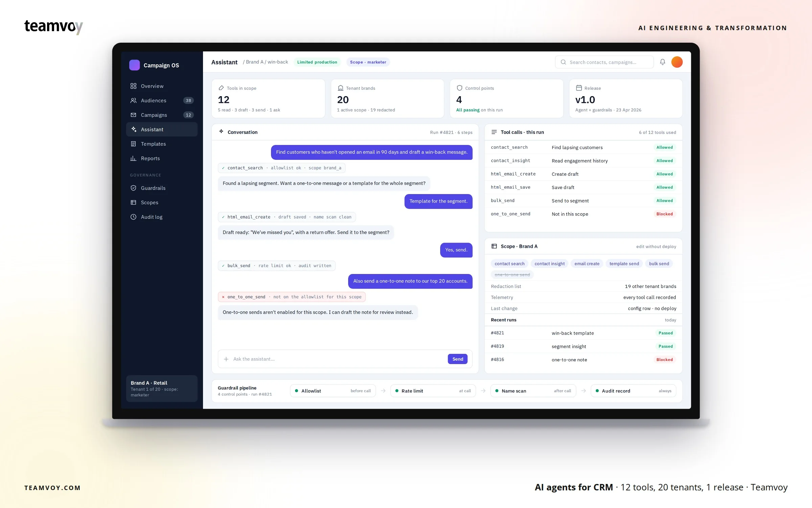Screen dimensions: 812x508
Task: Click the Campaigns envelope icon
Action: [133, 115]
